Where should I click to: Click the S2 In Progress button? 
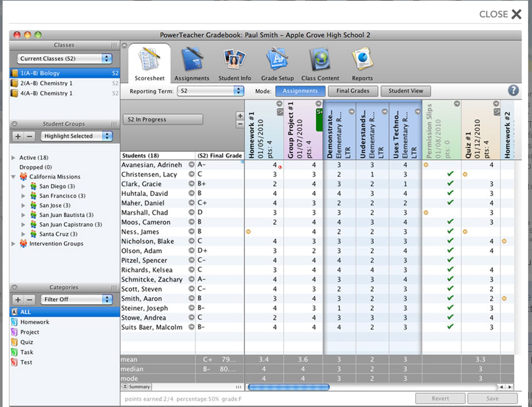click(163, 119)
